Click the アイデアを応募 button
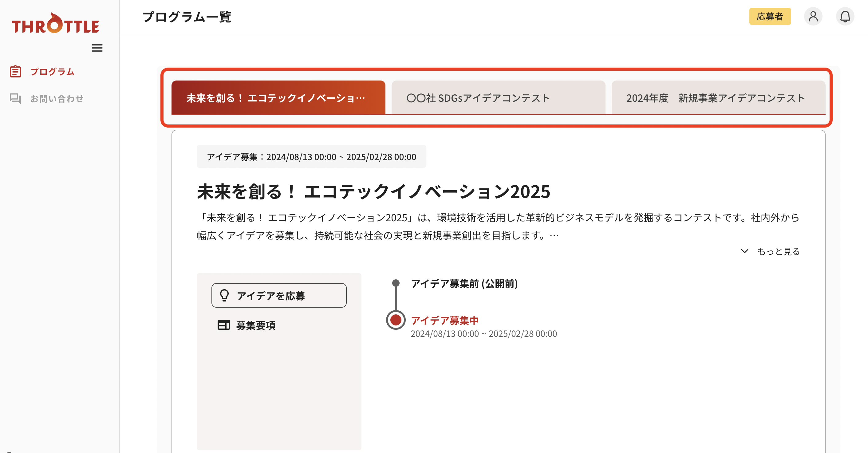 tap(279, 295)
